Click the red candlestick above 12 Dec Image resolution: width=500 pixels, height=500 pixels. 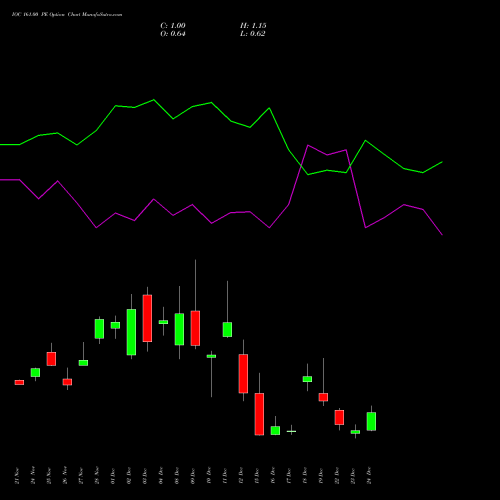243,374
